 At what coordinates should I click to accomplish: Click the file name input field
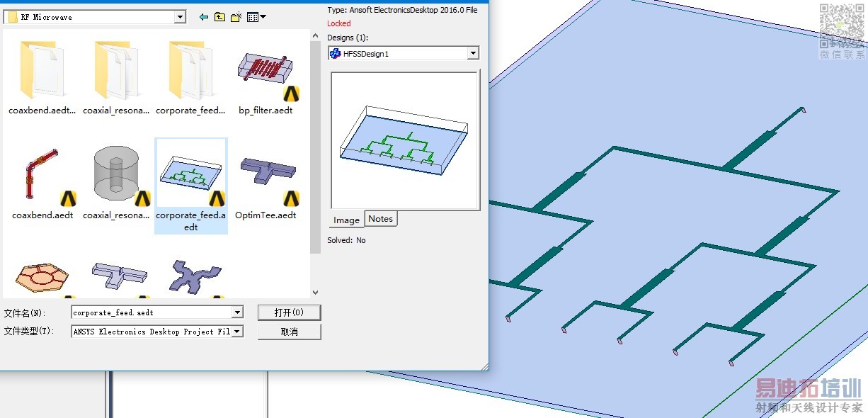152,312
